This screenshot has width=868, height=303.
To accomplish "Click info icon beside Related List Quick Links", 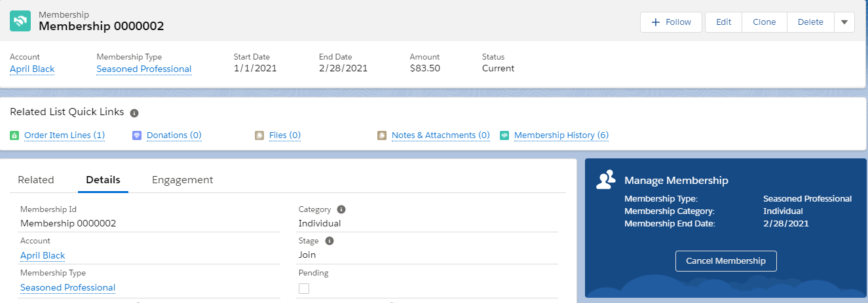I will (134, 113).
